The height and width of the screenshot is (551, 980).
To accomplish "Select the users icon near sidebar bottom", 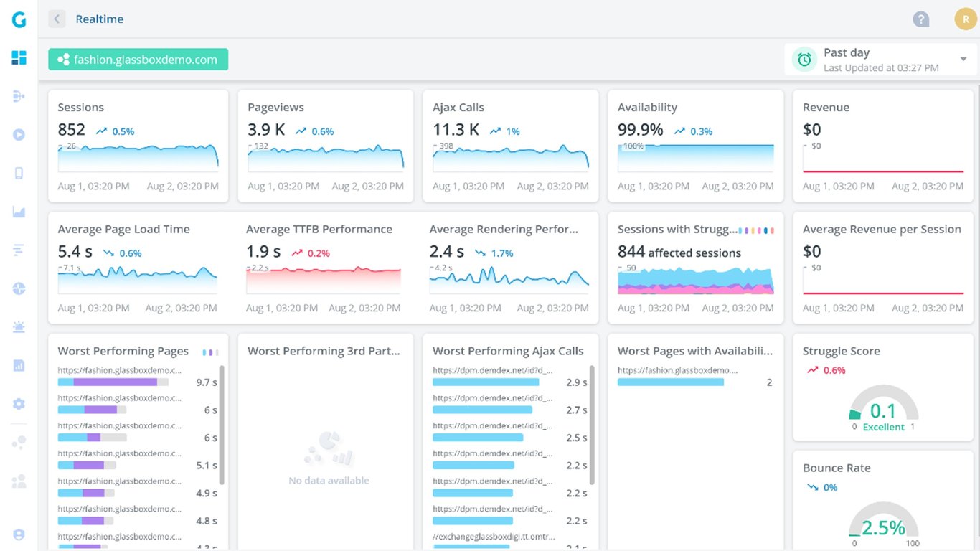I will 19,481.
